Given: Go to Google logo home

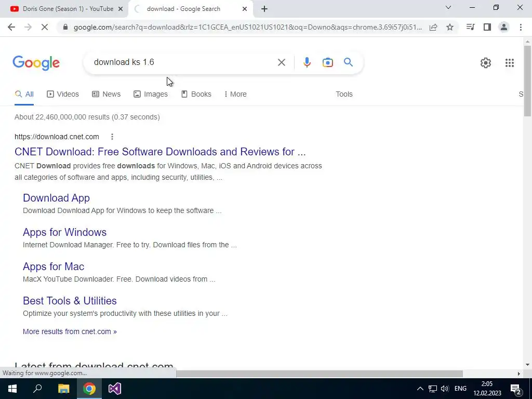Looking at the screenshot, I should (36, 63).
